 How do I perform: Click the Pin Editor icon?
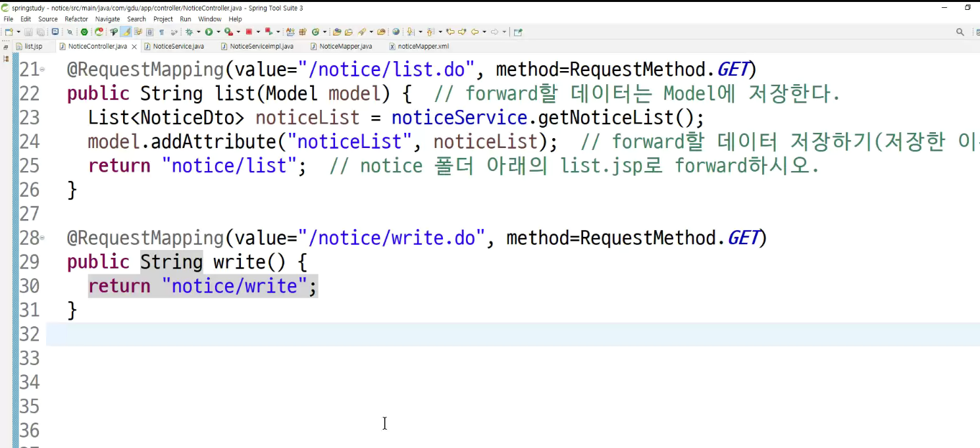(x=518, y=32)
